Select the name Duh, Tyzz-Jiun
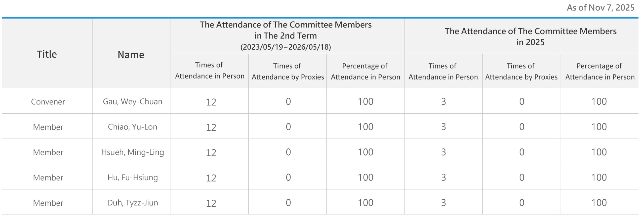This screenshot has width=644, height=218. (x=133, y=203)
